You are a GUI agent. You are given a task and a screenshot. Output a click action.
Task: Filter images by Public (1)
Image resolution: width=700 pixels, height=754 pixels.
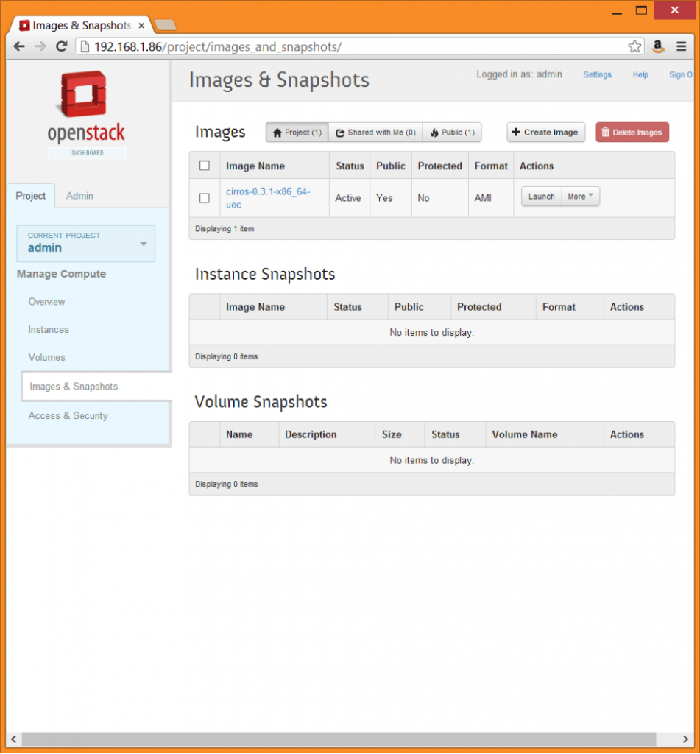(452, 133)
